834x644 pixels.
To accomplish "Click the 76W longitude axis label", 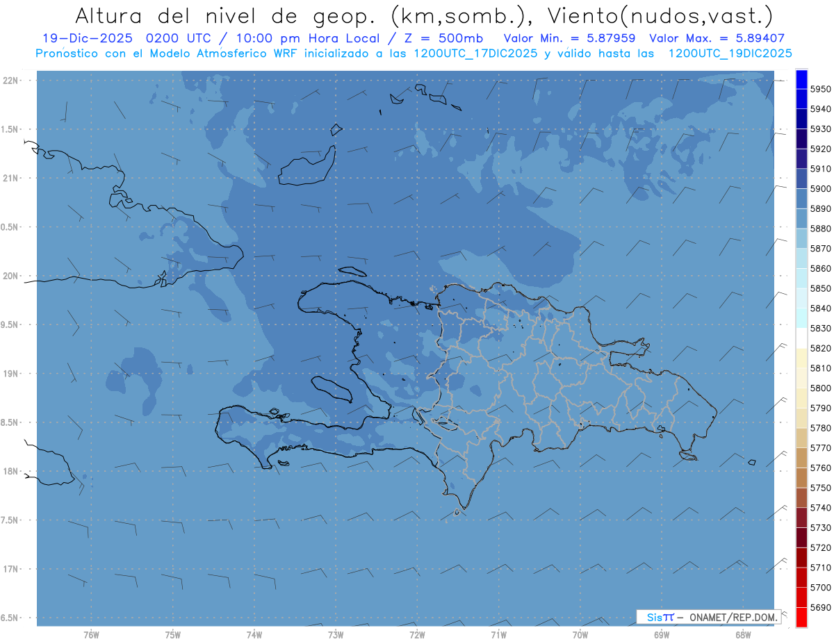I will pos(91,635).
